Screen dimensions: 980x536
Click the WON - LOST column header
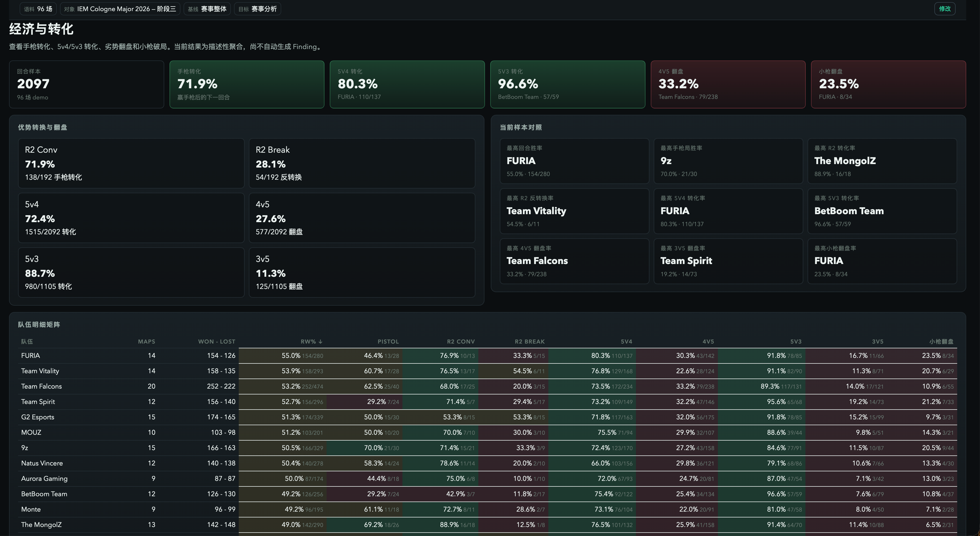point(216,341)
